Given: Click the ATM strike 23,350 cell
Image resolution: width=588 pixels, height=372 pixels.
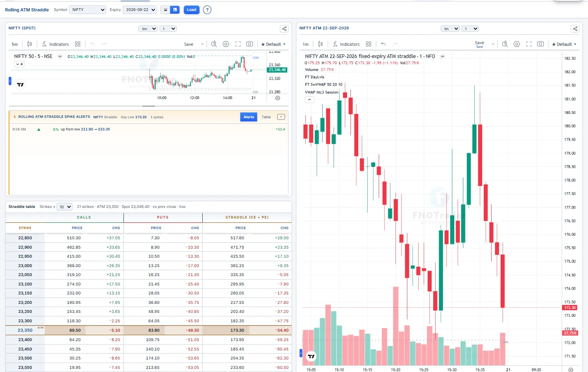Looking at the screenshot, I should coord(25,330).
